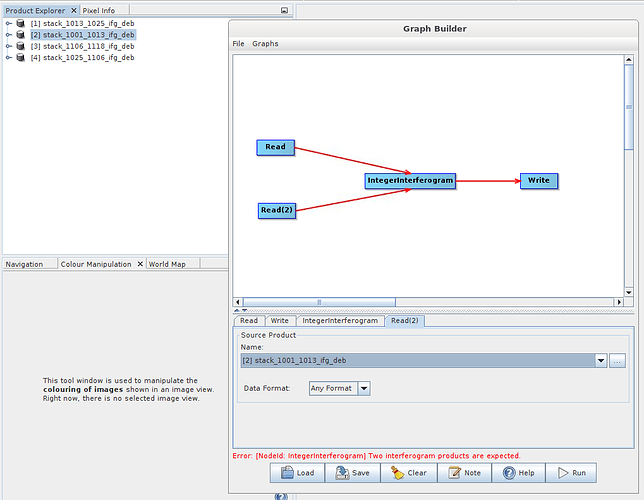Open the Data Format dropdown
This screenshot has width=644, height=500.
coord(364,388)
